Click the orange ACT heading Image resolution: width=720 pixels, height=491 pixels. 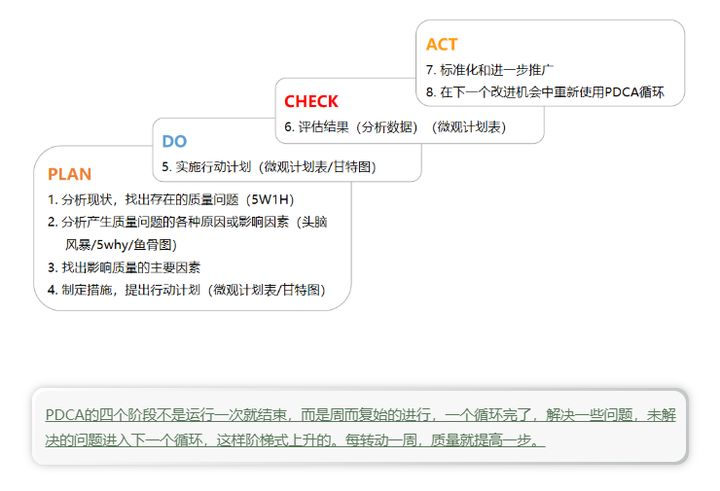441,45
